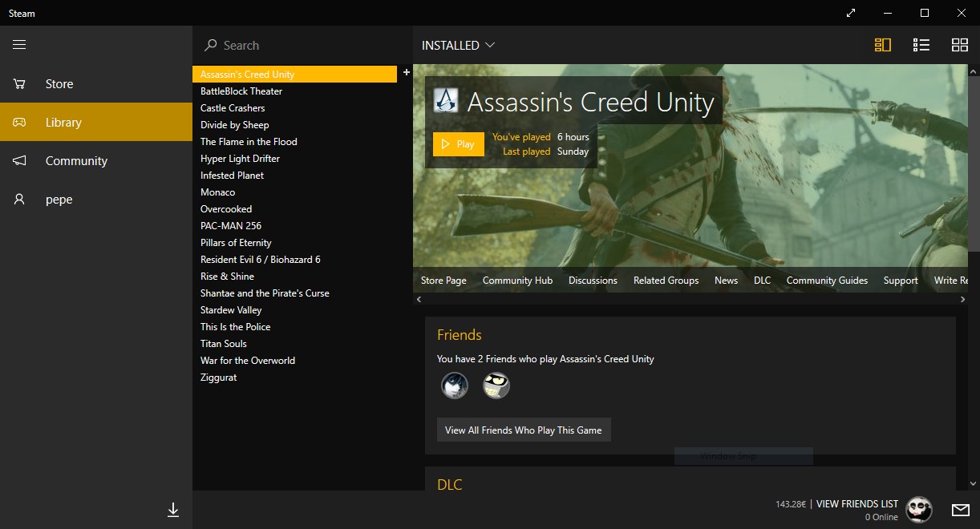Open the Support tab
The width and height of the screenshot is (980, 529).
pyautogui.click(x=901, y=281)
